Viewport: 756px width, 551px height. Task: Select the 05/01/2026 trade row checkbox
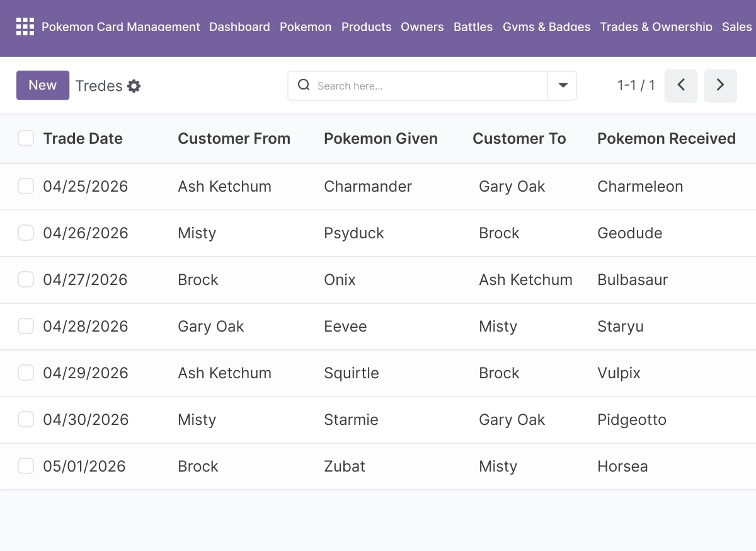[x=26, y=467]
